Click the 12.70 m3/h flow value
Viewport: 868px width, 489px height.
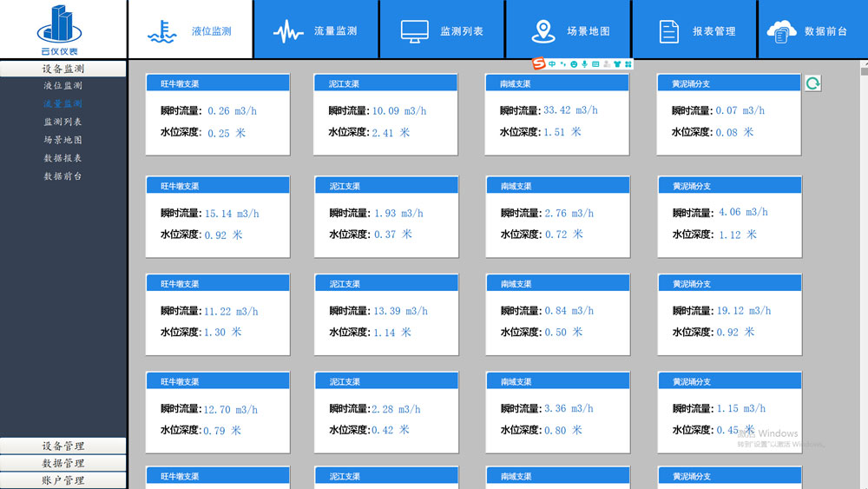pyautogui.click(x=231, y=410)
